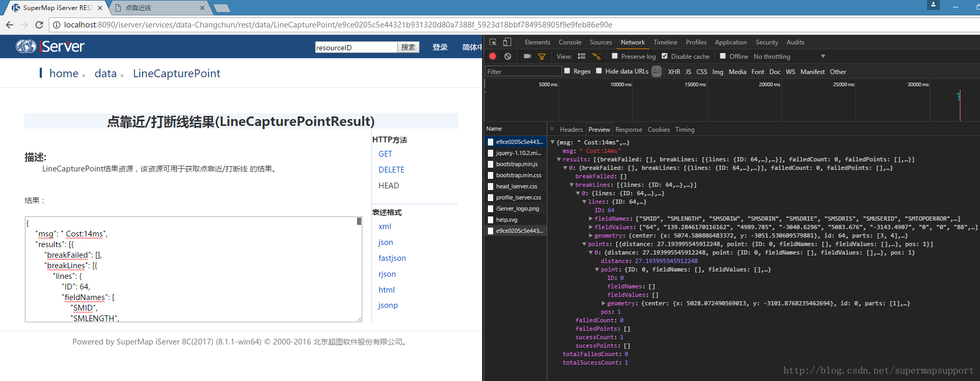This screenshot has width=980, height=381.
Task: Collapse the breakLines array node
Action: (572, 184)
